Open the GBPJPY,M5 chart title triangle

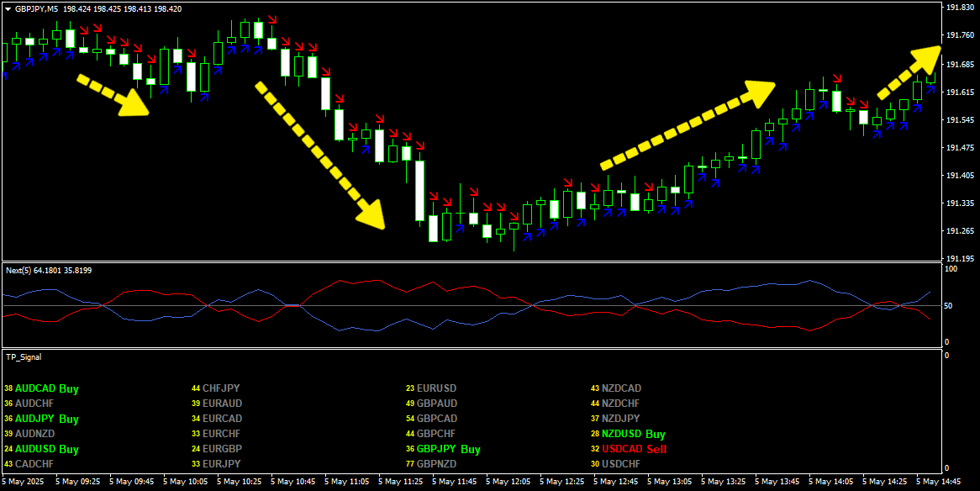[8, 8]
